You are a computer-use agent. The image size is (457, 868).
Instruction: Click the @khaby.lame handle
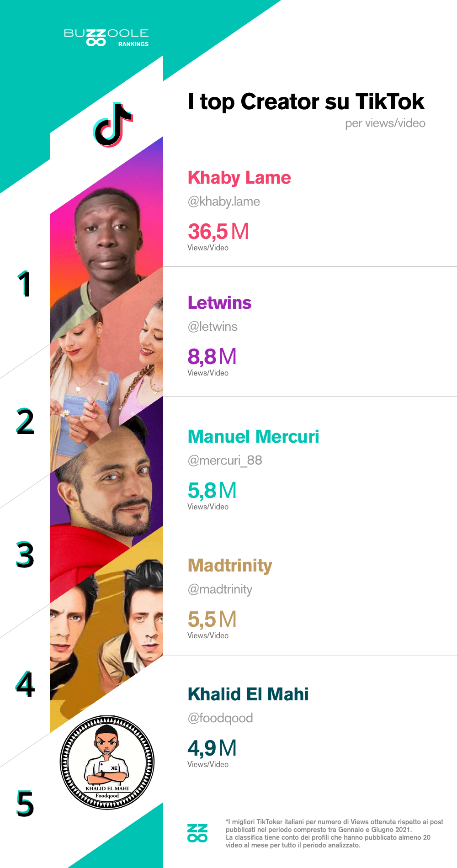[x=223, y=201]
